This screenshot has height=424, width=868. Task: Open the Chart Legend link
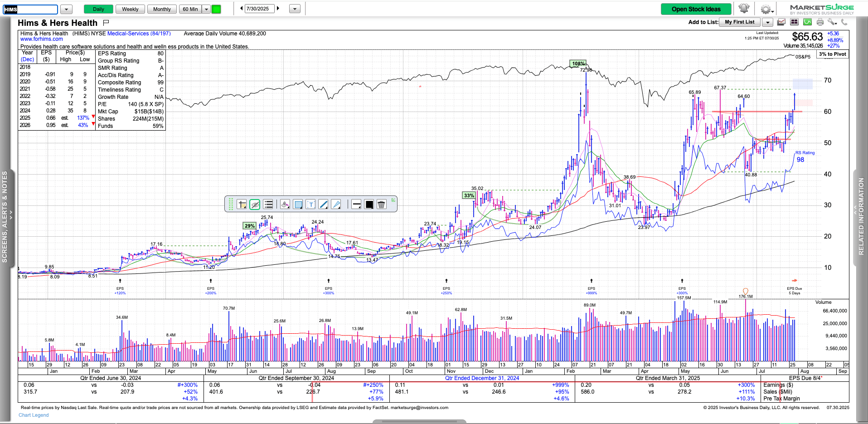coord(34,415)
